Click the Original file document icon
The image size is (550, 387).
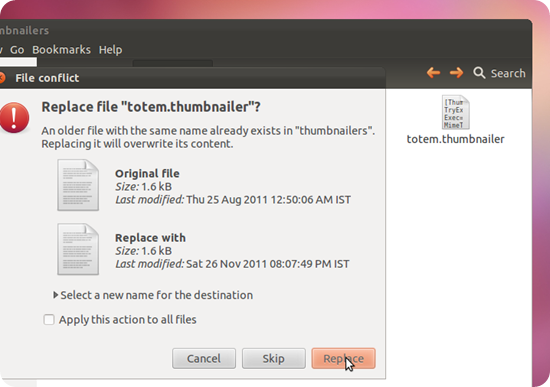[x=78, y=185]
